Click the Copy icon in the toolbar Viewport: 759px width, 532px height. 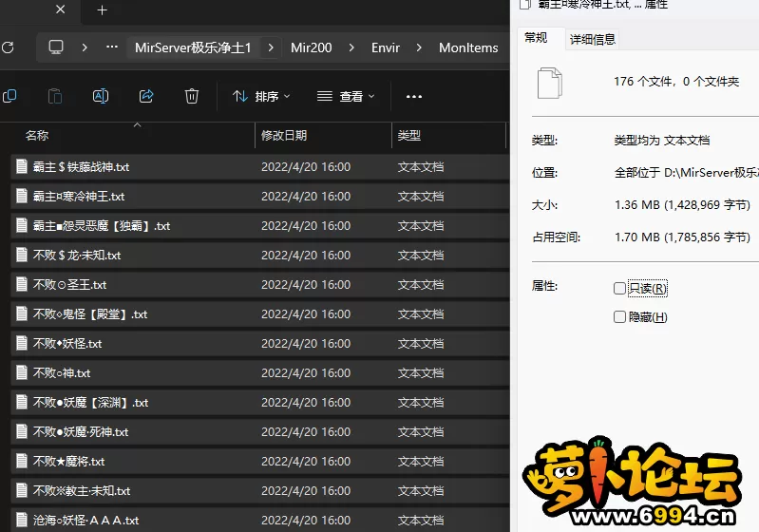[9, 96]
